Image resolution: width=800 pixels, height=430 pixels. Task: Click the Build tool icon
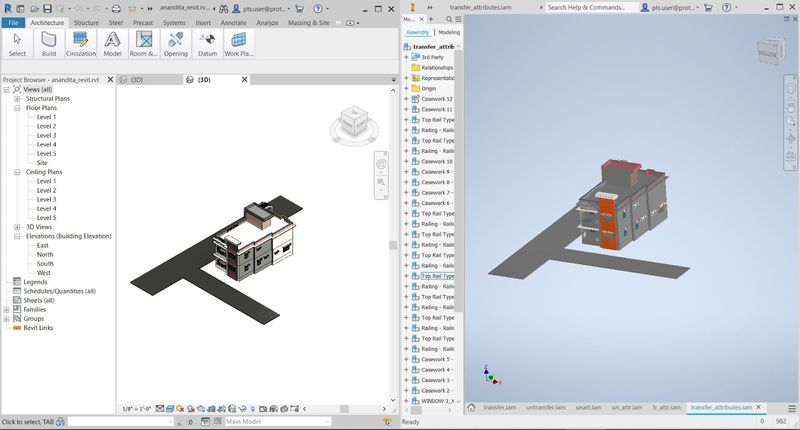click(49, 43)
